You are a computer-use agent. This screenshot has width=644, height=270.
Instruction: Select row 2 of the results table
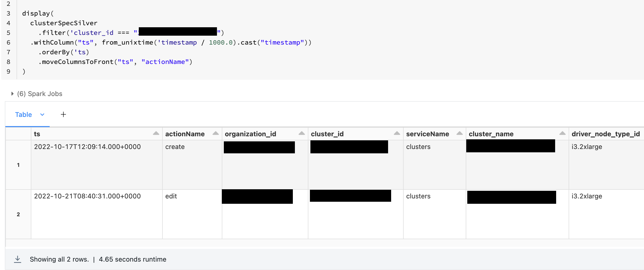point(18,214)
